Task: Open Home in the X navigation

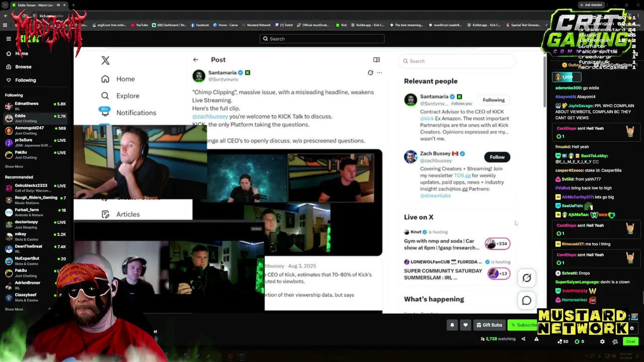Action: [125, 79]
